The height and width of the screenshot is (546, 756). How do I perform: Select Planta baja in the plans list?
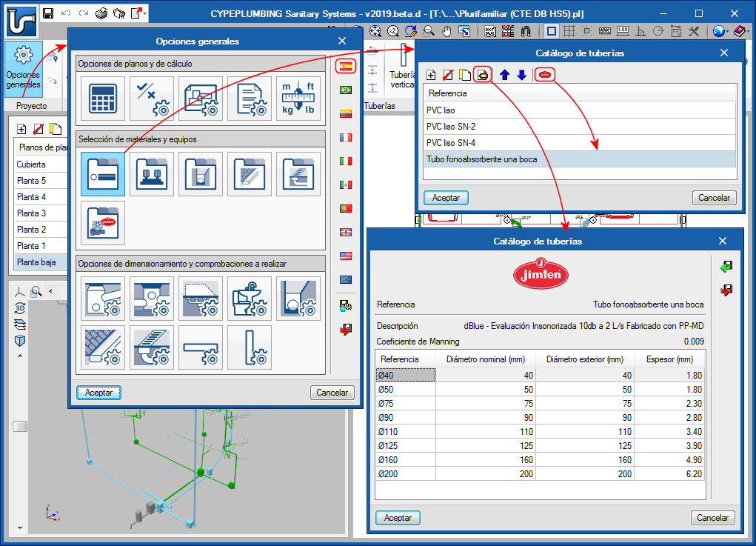click(x=41, y=262)
